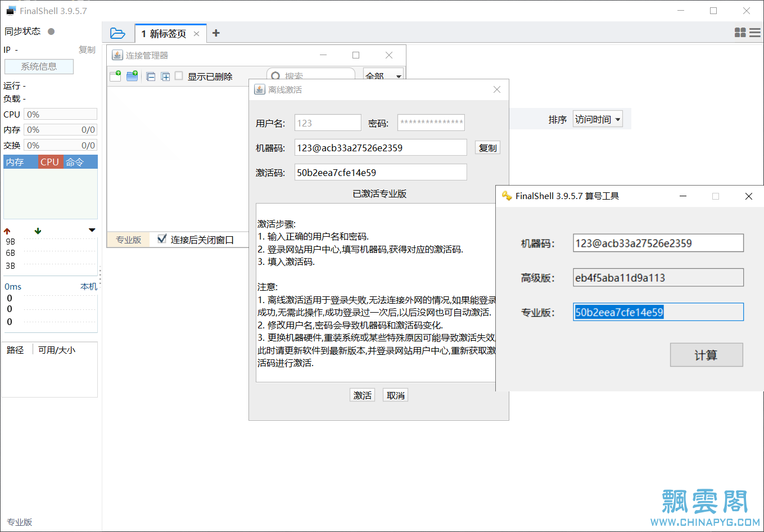This screenshot has width=764, height=532.
Task: Create new connection in 连接管理器
Action: (115, 76)
